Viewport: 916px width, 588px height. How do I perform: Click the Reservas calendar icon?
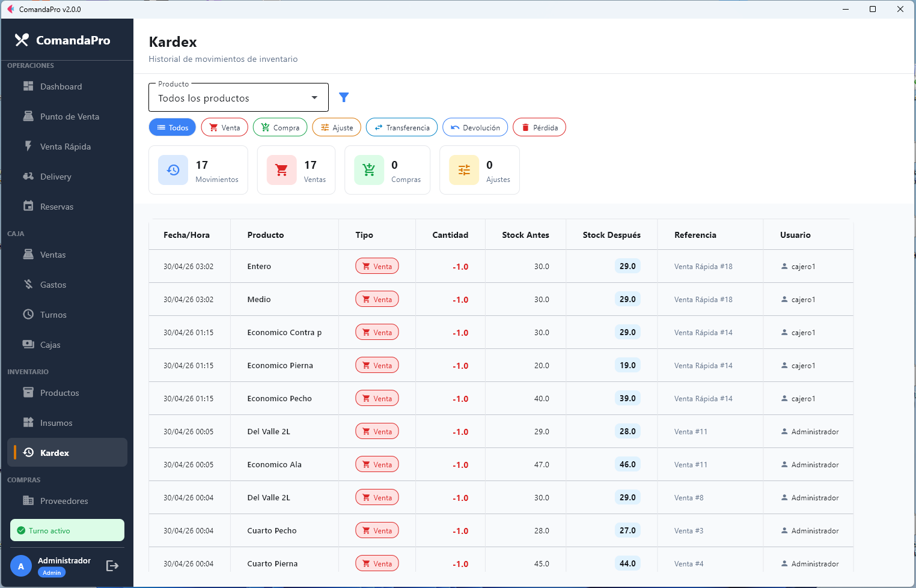(x=28, y=206)
